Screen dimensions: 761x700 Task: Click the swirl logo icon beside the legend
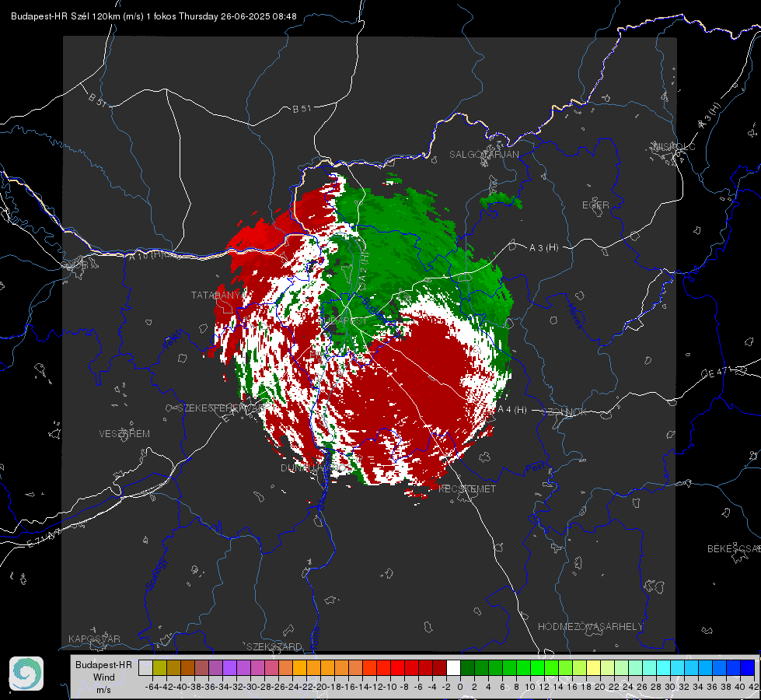click(26, 674)
